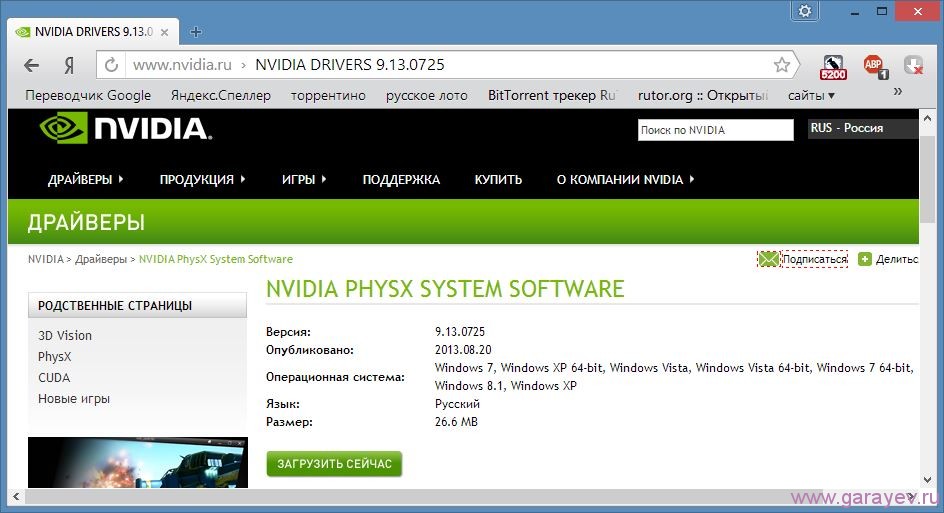Click vertical scrollbar down arrow
The width and height of the screenshot is (944, 513).
[x=928, y=480]
